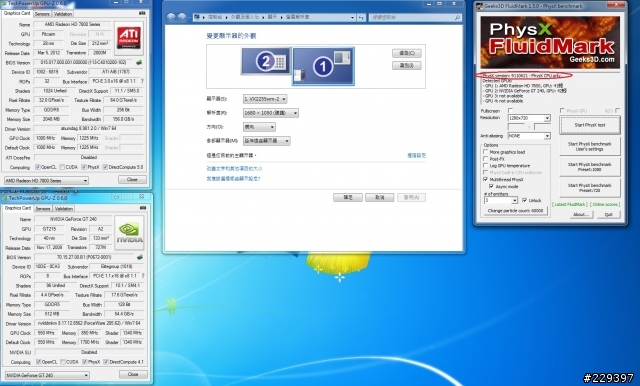Switch to Validation tab in NVIDIA GPU-Z

pos(64,208)
